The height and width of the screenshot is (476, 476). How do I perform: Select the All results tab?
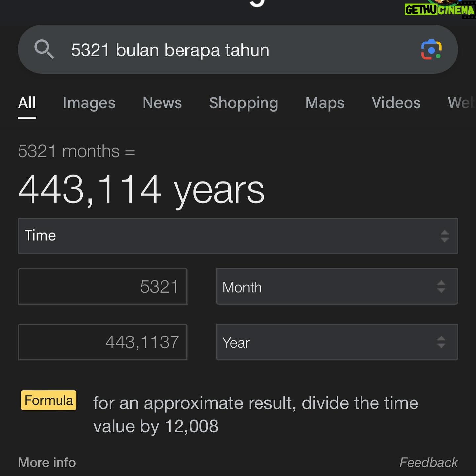click(x=27, y=103)
